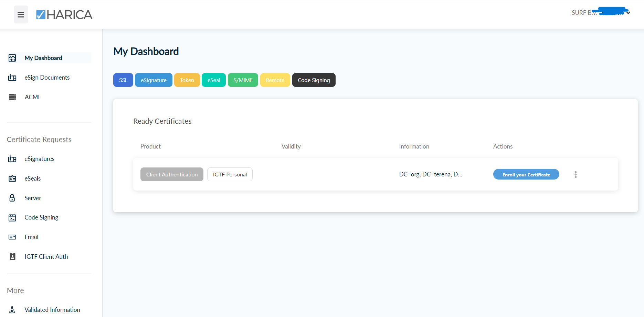The width and height of the screenshot is (644, 317).
Task: Click the green S/MIME button
Action: [x=243, y=80]
